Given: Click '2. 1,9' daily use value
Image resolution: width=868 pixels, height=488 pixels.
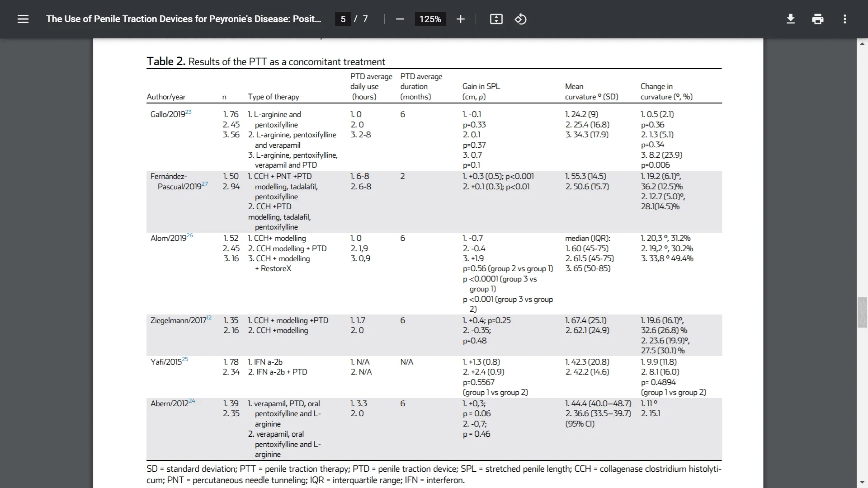Looking at the screenshot, I should point(359,249).
